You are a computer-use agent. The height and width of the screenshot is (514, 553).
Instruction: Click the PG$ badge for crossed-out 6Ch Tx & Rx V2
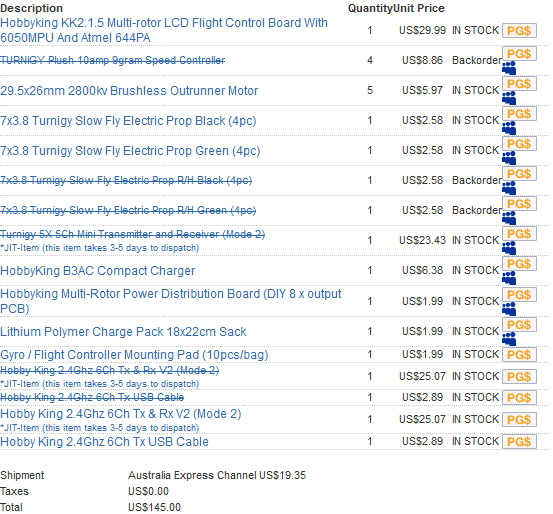coord(519,377)
